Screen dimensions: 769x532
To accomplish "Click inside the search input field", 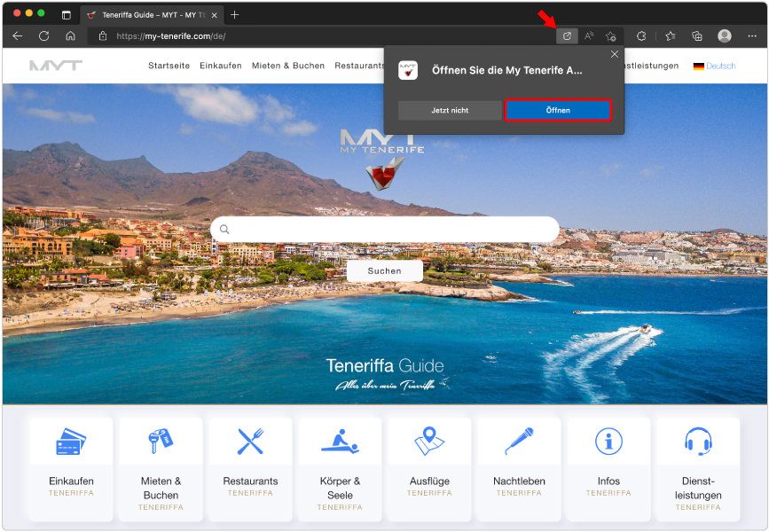I will pos(381,229).
